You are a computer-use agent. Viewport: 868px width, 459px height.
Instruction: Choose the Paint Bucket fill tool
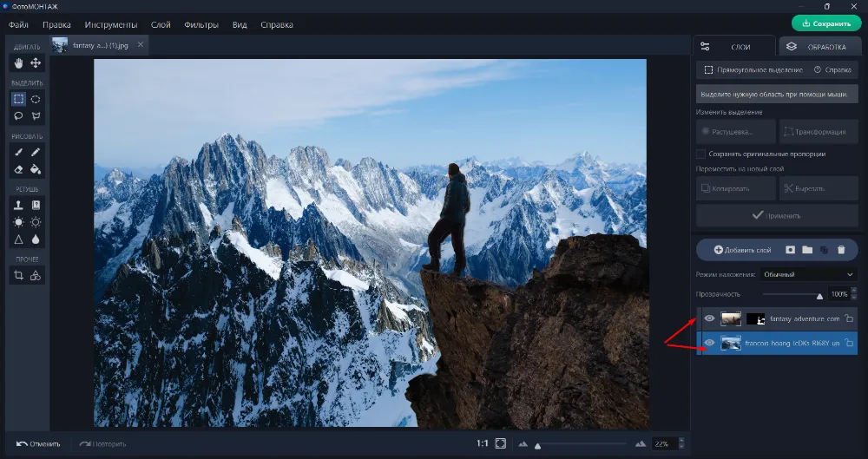pyautogui.click(x=36, y=169)
